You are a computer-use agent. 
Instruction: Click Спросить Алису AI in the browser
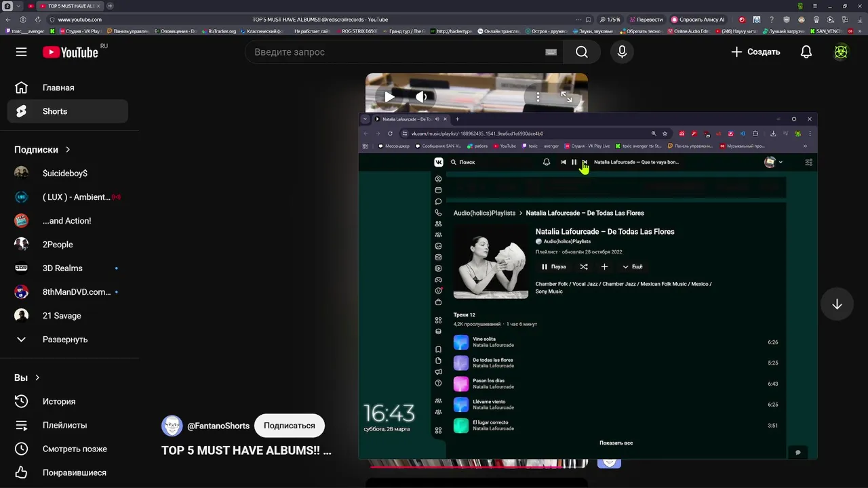pos(698,20)
